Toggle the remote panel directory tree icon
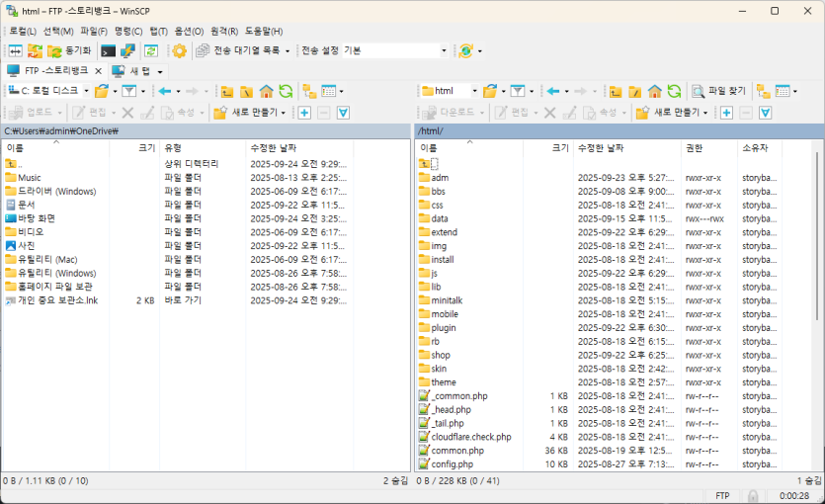 pyautogui.click(x=763, y=91)
